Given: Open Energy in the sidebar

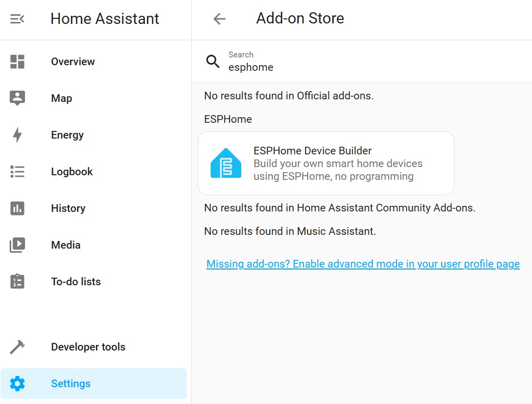Looking at the screenshot, I should tap(94, 135).
